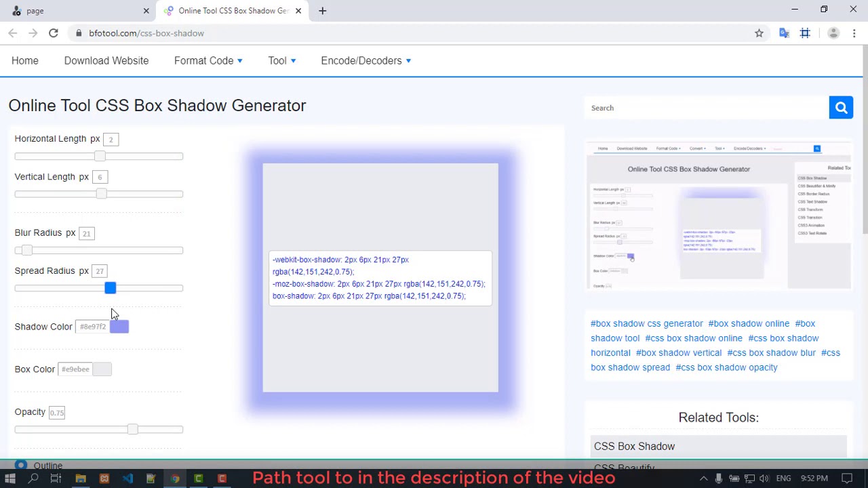Edit the Spread Radius px value field
This screenshot has width=868, height=488.
[x=100, y=271]
